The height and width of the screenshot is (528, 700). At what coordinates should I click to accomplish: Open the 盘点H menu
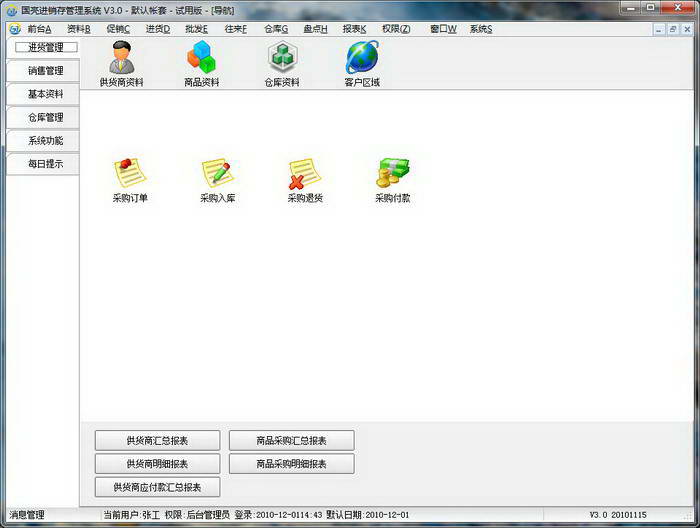click(315, 29)
